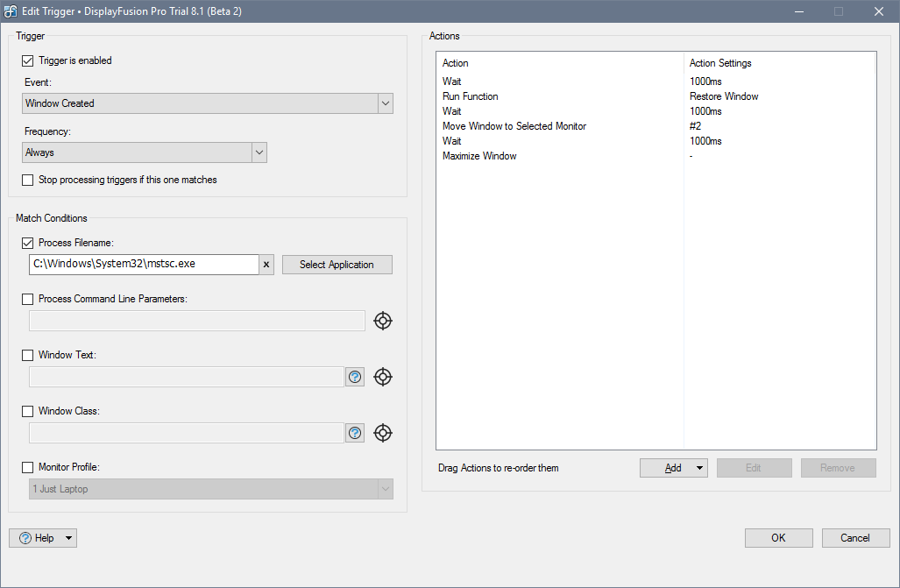
Task: Open the help icon next to Window Class field
Action: point(355,433)
